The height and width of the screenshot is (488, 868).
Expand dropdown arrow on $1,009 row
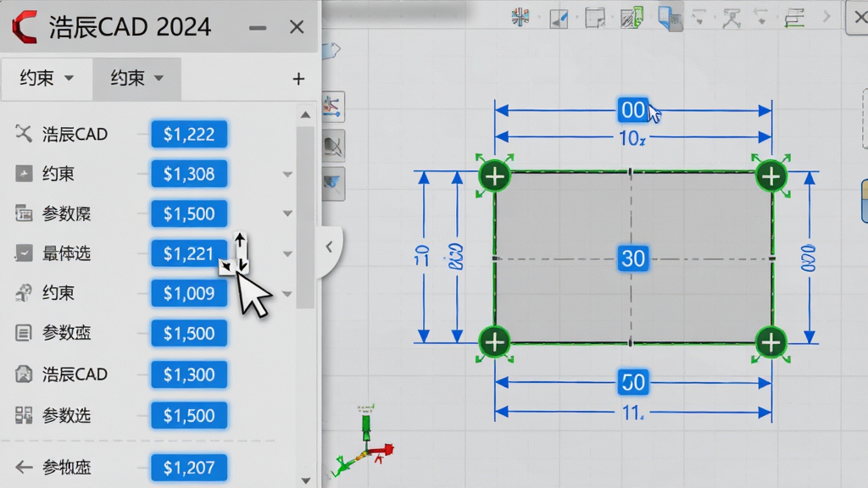287,294
